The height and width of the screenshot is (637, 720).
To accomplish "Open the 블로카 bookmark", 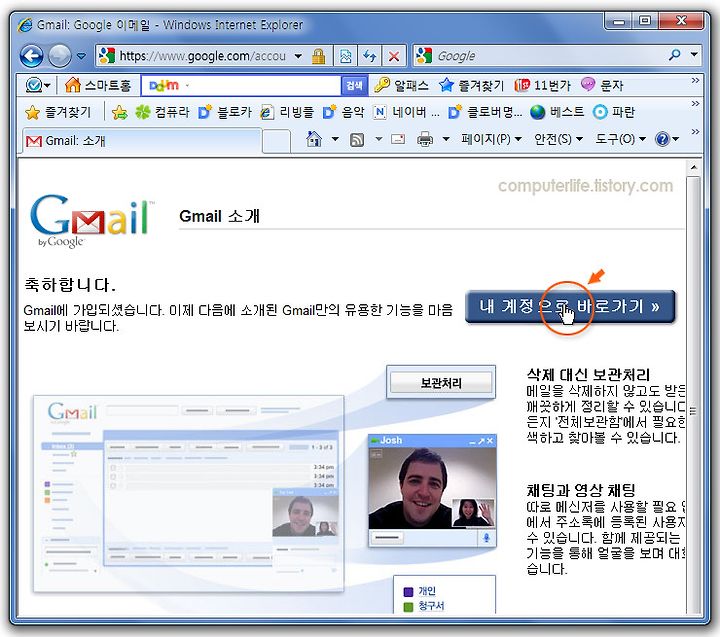I will pyautogui.click(x=225, y=112).
